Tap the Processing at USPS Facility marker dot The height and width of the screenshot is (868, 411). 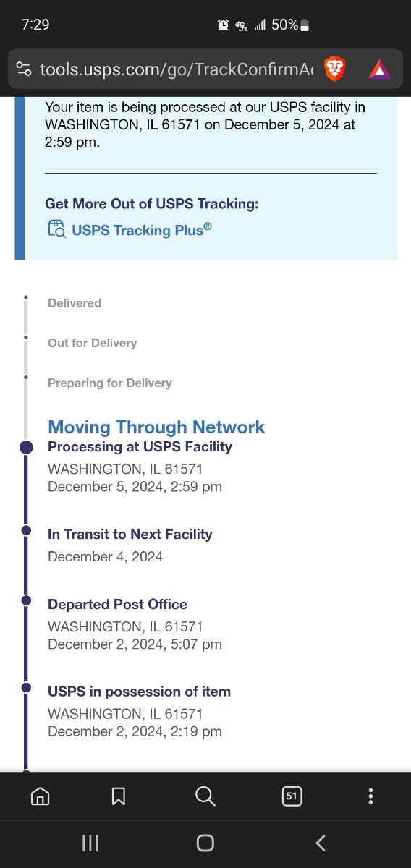click(26, 448)
